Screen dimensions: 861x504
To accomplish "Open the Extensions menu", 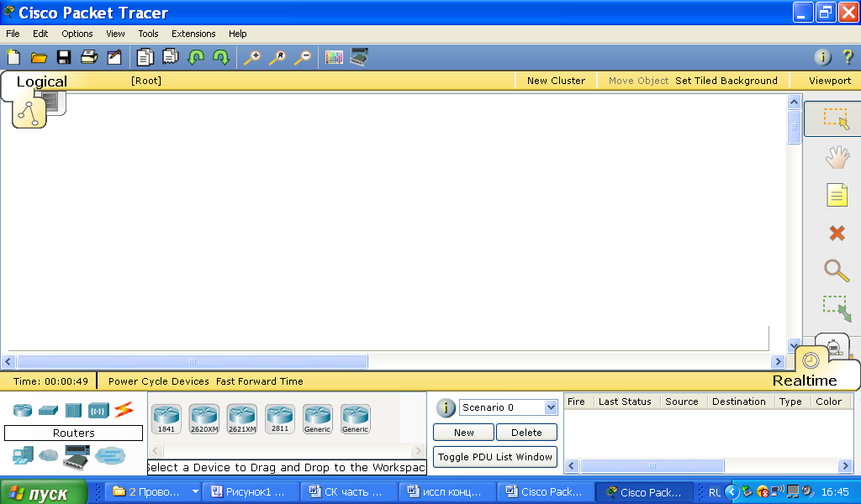I will coord(193,34).
